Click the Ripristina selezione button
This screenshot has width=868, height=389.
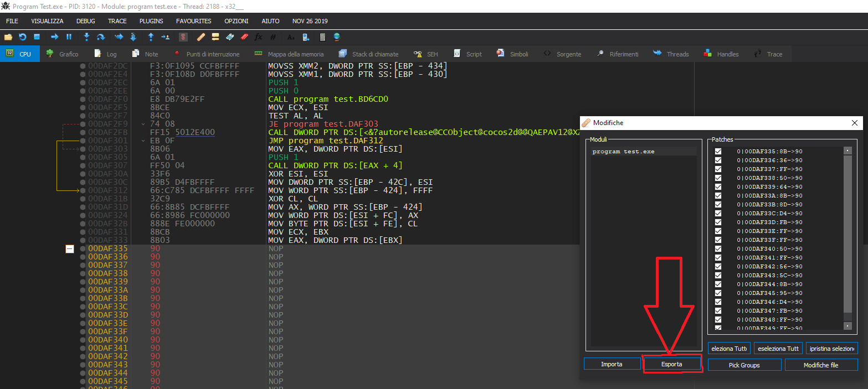pos(832,348)
